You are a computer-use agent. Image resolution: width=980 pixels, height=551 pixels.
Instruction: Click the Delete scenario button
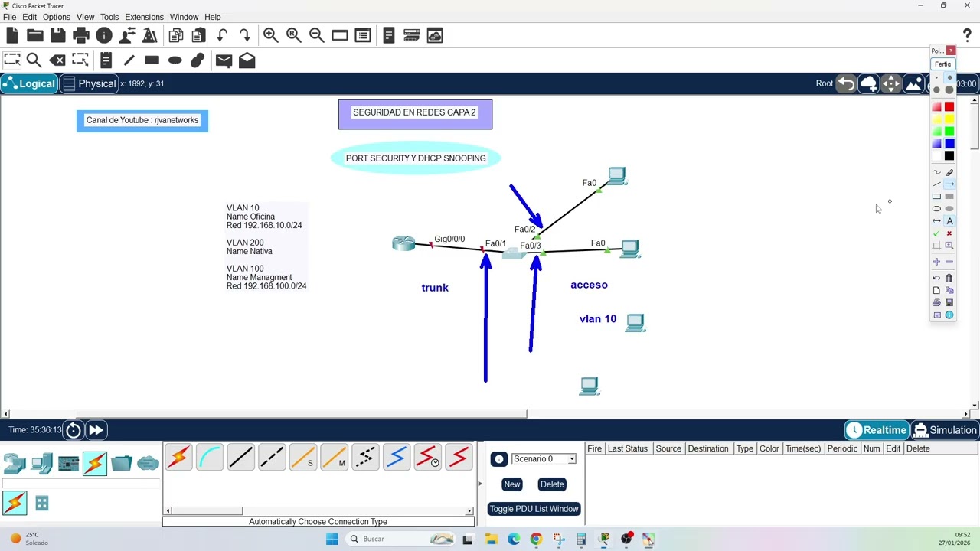tap(552, 484)
